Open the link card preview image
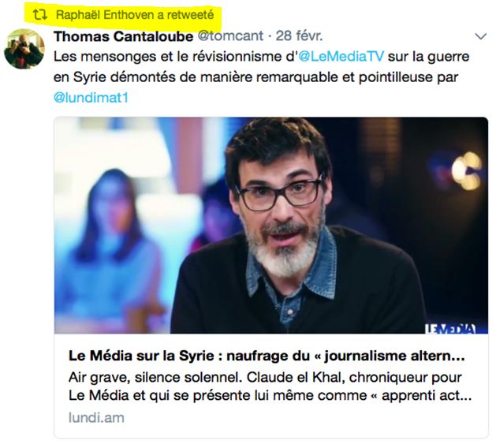This screenshot has height=448, width=496. coord(271,226)
